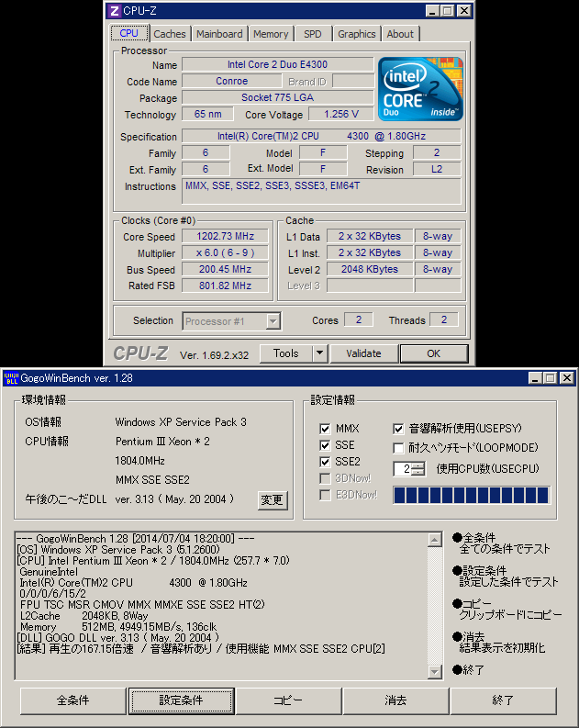Click the Revision L2 value
This screenshot has width=579, height=728.
[437, 170]
